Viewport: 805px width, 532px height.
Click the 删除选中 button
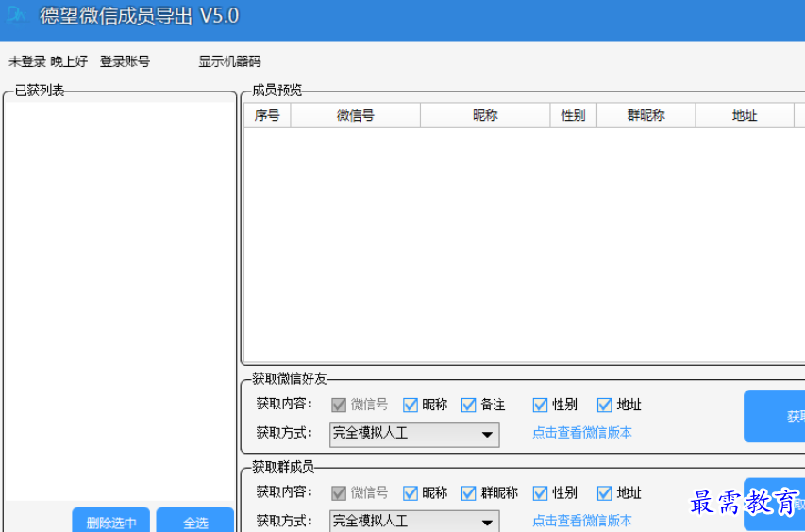click(x=111, y=520)
